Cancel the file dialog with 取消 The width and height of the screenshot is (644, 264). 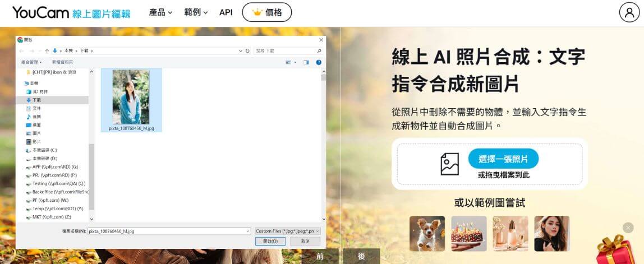(305, 242)
